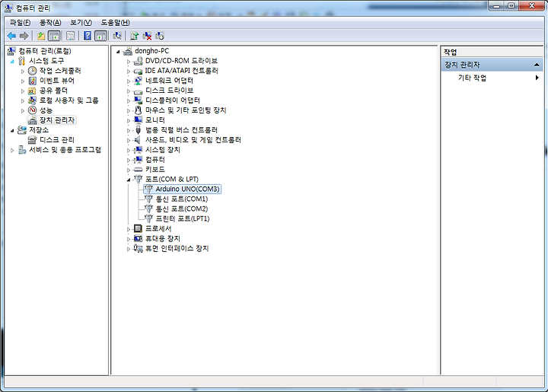Viewport: 548px width, 392px height.
Task: Select the 사운드, 비디오 및 게임 컨트롤러 speaker icon
Action: (x=138, y=140)
